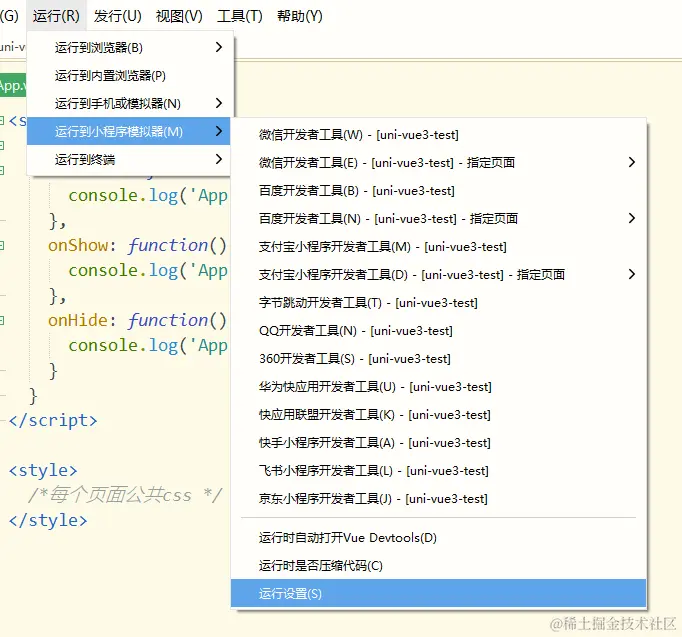Toggle 运行时自动打开Vue Devtools(D)

[438, 538]
